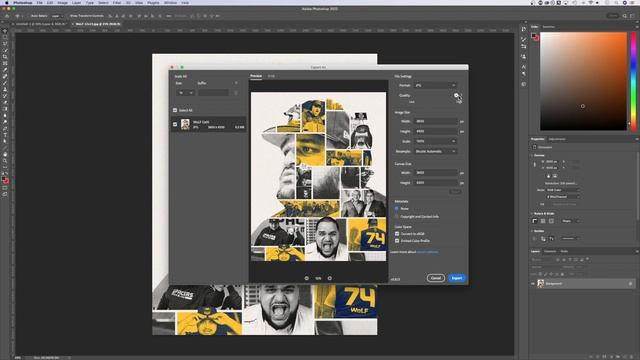The image size is (640, 360).
Task: Select the Eyedropper tool
Action: pos(5,70)
